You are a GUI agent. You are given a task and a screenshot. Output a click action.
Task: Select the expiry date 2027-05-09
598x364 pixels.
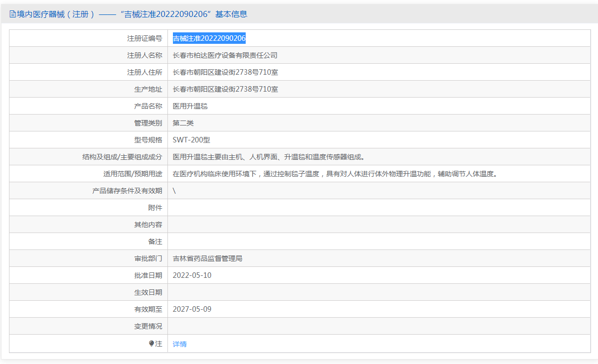192,309
